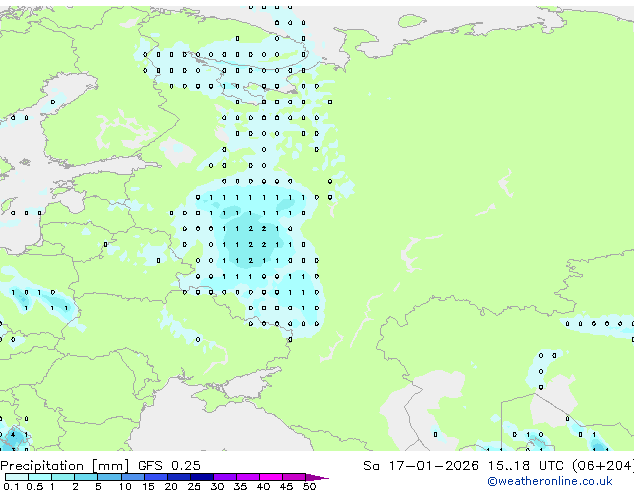Click the '40' legend scale label

263,486
